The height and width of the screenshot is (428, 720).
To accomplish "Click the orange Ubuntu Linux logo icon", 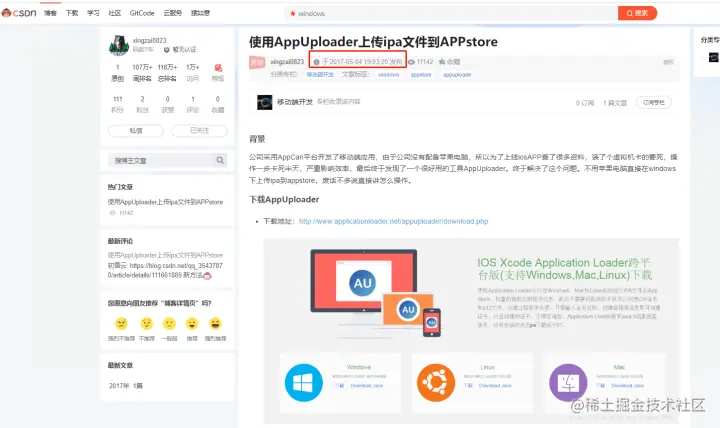I will coord(436,383).
